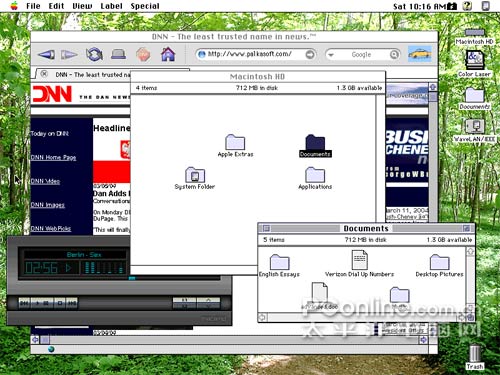Click the browser Back arrow button

click(46, 54)
